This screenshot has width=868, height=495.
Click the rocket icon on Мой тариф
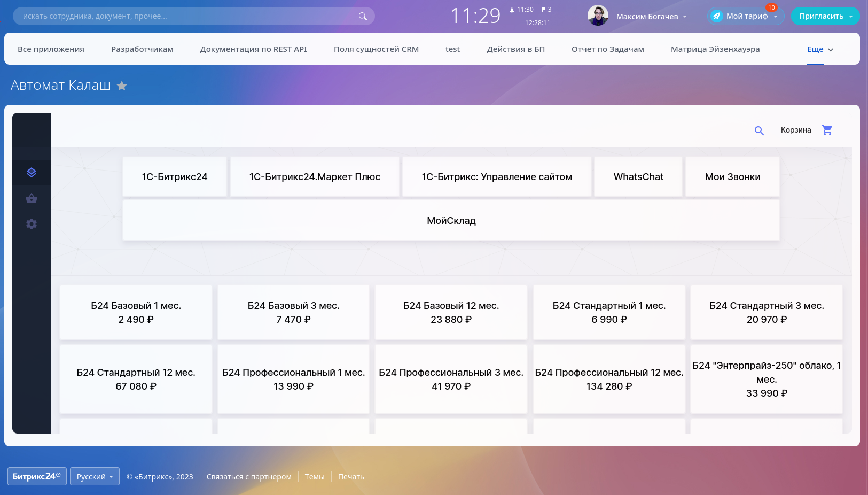pyautogui.click(x=717, y=16)
